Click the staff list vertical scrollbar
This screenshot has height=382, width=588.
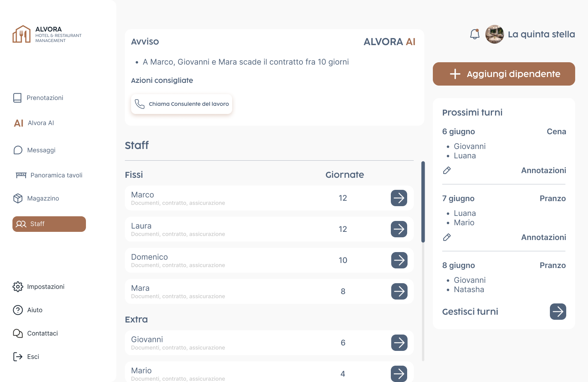coord(423,202)
